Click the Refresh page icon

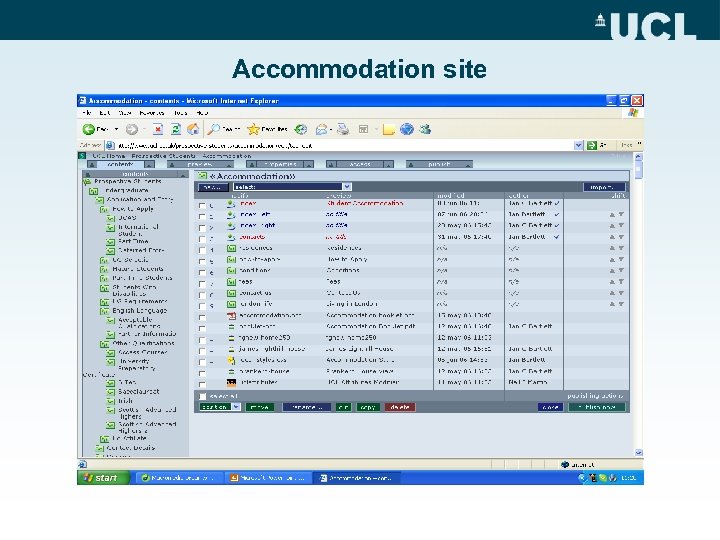tap(176, 129)
